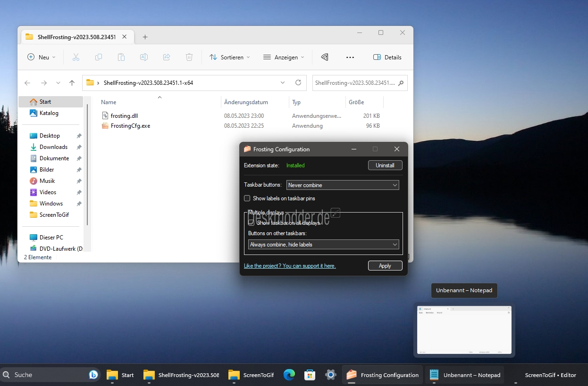Refresh the folder using the reload icon

click(x=298, y=82)
